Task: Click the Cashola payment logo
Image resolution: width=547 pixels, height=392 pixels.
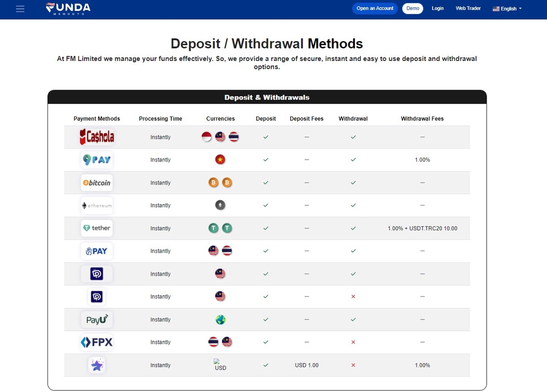Action: click(96, 137)
